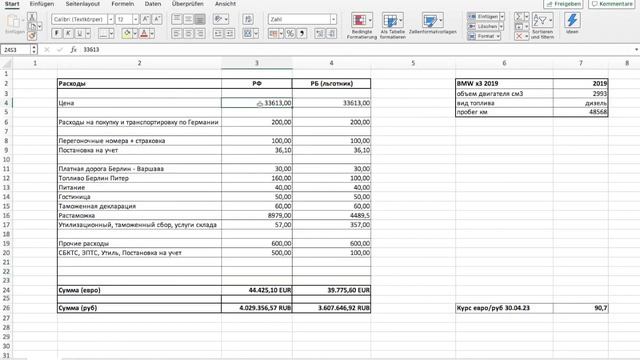Open the Zahl number format dropdown
The height and width of the screenshot is (360, 640).
[333, 19]
